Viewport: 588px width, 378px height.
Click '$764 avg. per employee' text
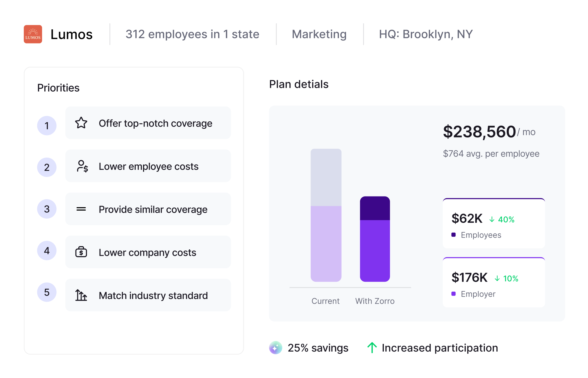(x=491, y=154)
